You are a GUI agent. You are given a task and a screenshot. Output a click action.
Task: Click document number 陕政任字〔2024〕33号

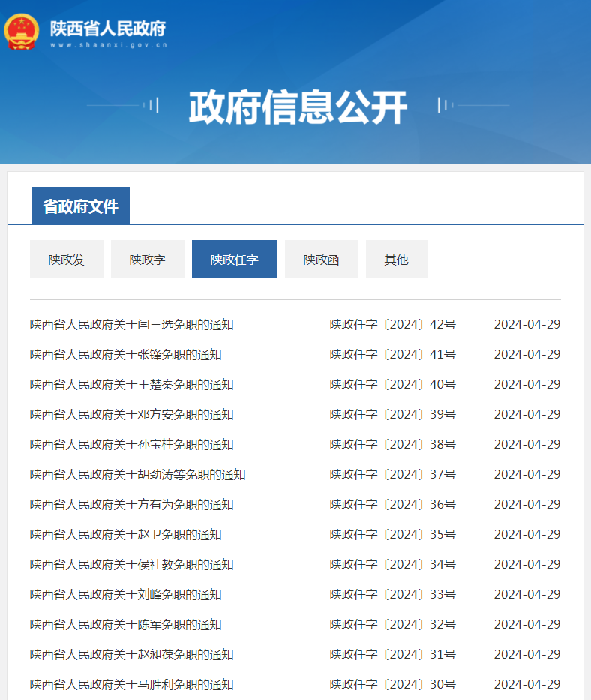(393, 595)
